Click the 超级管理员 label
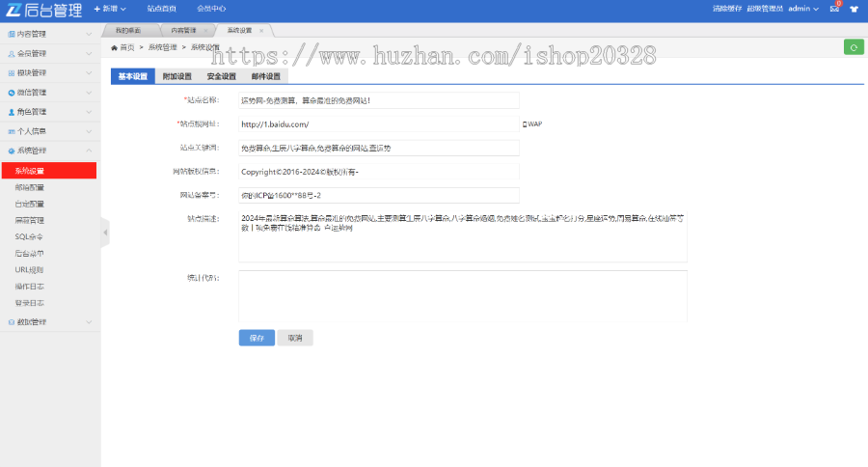This screenshot has width=868, height=467. (765, 9)
